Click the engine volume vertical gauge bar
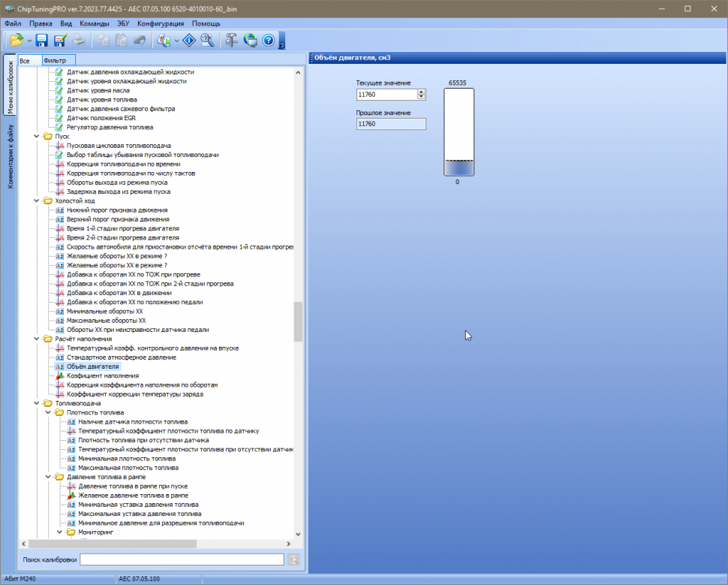Viewport: 728px width, 585px height. tap(459, 132)
